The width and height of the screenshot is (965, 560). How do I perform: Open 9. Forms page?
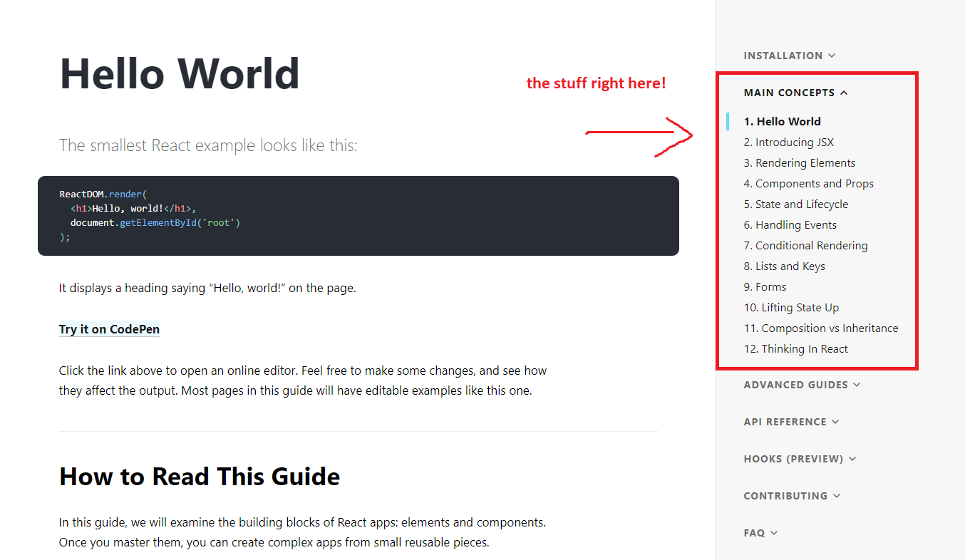(765, 286)
